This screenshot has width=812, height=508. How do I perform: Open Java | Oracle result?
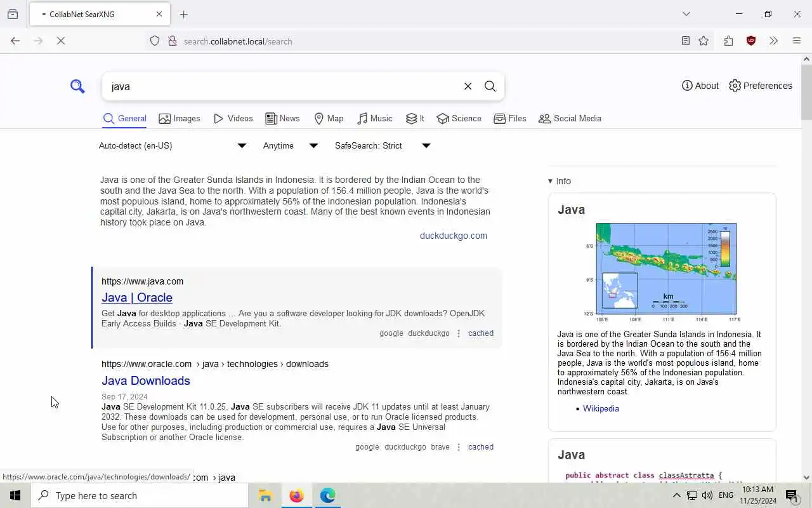click(x=137, y=297)
